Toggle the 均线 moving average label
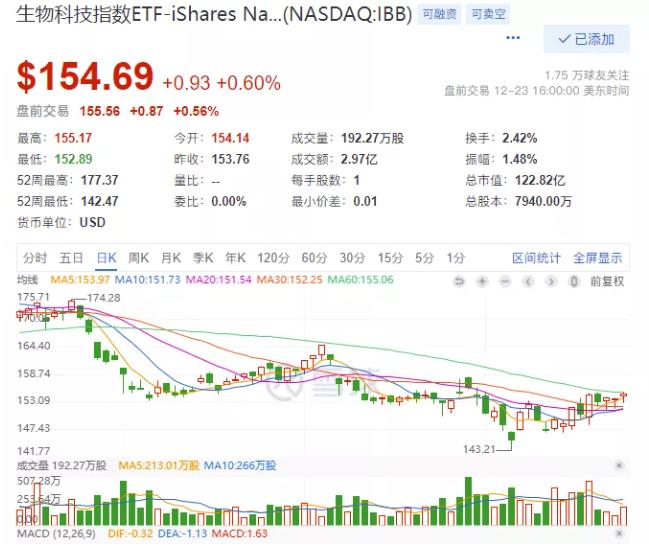Viewport: 649px width, 554px height. (x=29, y=280)
